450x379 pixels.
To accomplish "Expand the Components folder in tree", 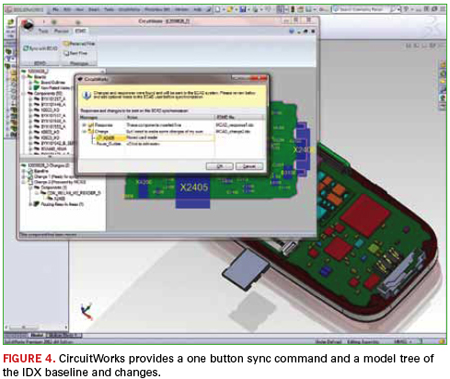I will (x=24, y=93).
